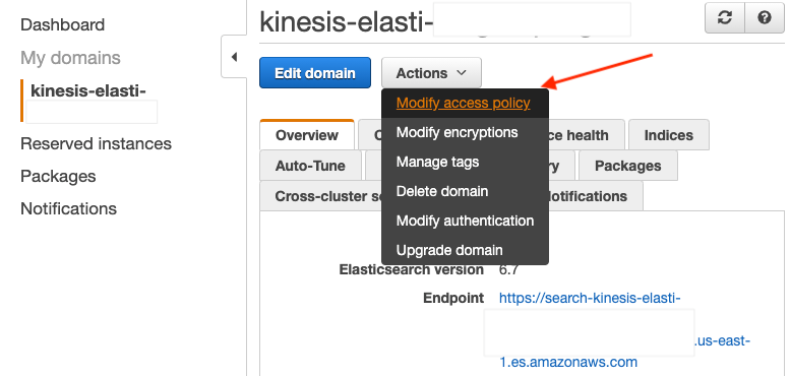The height and width of the screenshot is (376, 790).
Task: Click the refresh icon button
Action: click(x=725, y=18)
